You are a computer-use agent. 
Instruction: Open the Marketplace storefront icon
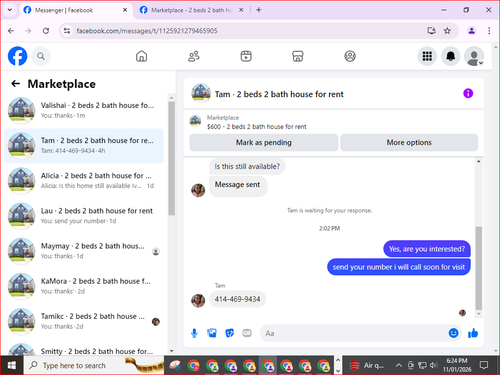(298, 56)
